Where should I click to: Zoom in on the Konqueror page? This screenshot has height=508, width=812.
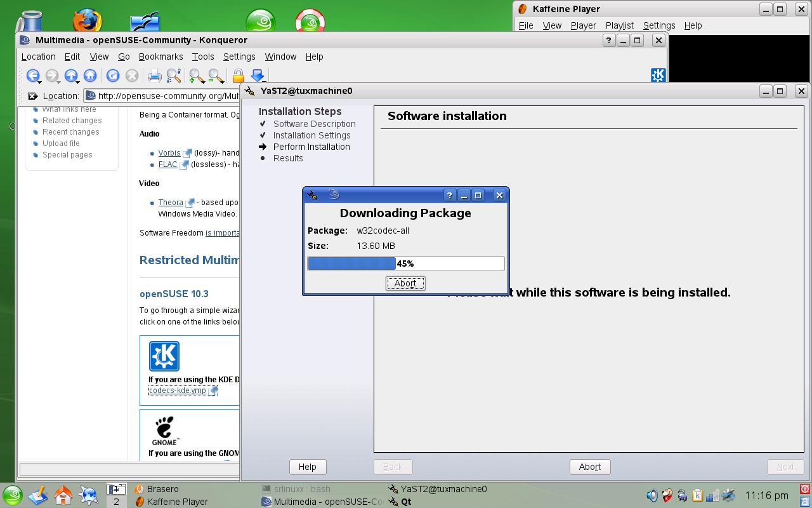(x=196, y=76)
